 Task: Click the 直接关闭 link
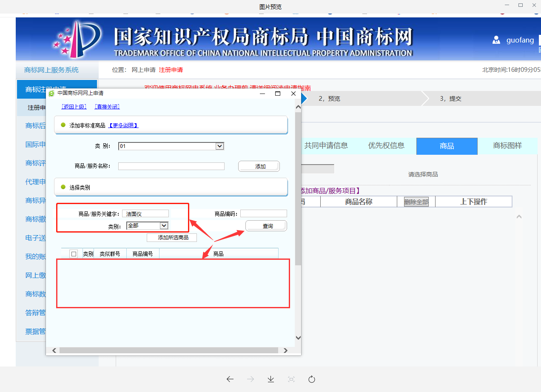(x=107, y=107)
